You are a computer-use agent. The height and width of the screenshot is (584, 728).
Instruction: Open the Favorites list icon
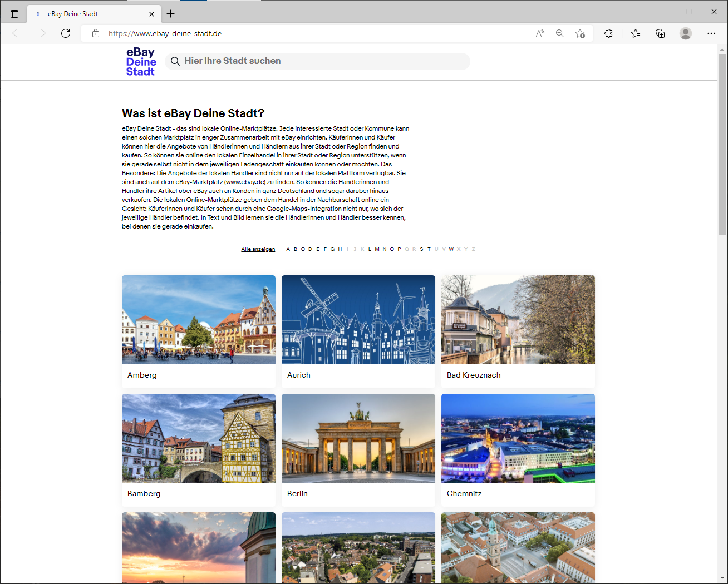click(636, 33)
